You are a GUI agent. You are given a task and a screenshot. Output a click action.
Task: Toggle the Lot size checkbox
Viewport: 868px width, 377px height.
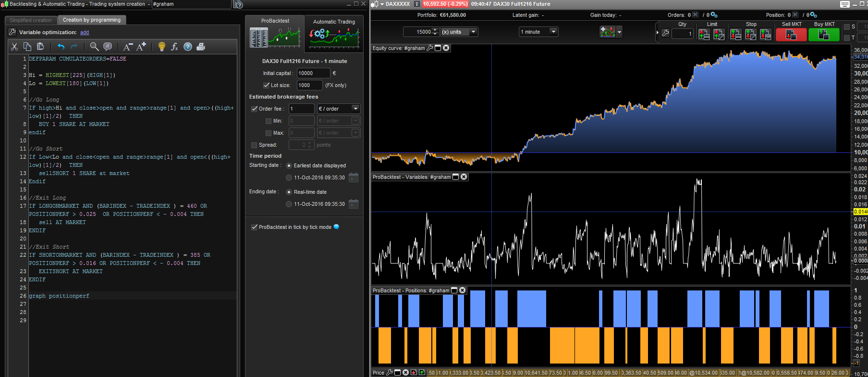tap(267, 85)
